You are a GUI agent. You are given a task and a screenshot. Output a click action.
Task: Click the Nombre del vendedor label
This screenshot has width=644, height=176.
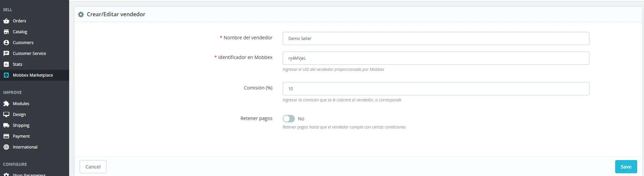tap(248, 38)
